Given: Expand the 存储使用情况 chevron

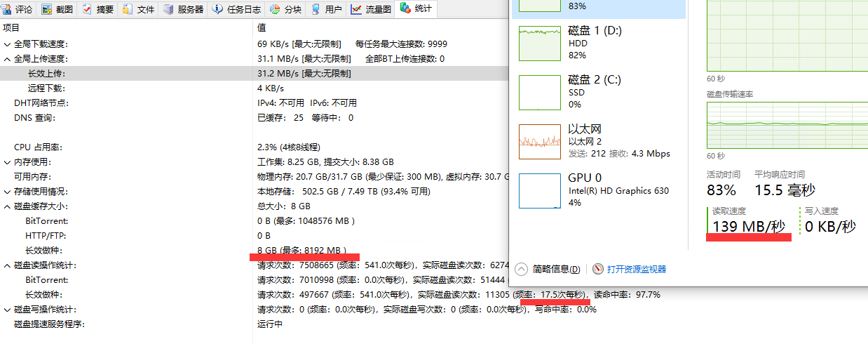Looking at the screenshot, I should [x=7, y=191].
